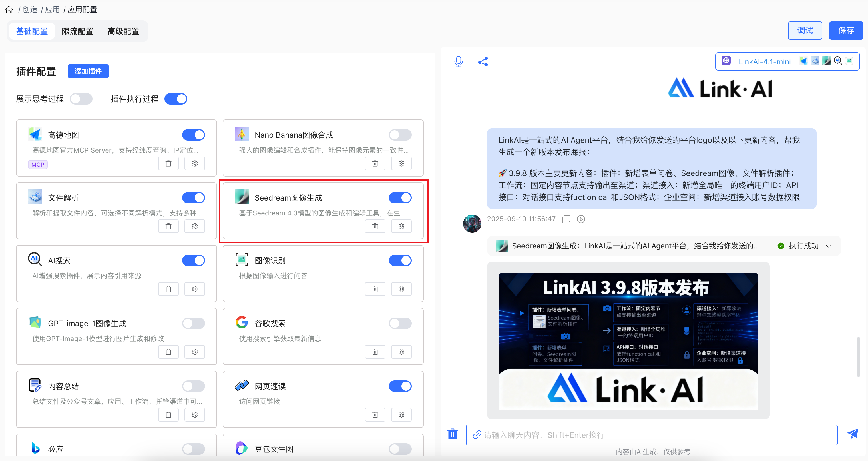Open settings gear for GPT-image-1图像生成
The width and height of the screenshot is (868, 461).
(x=195, y=352)
